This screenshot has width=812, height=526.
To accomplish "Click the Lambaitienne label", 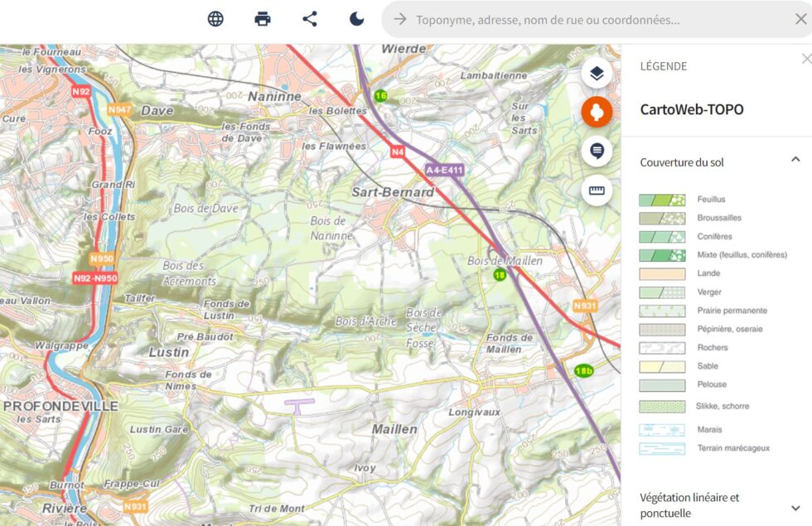I will tap(494, 75).
